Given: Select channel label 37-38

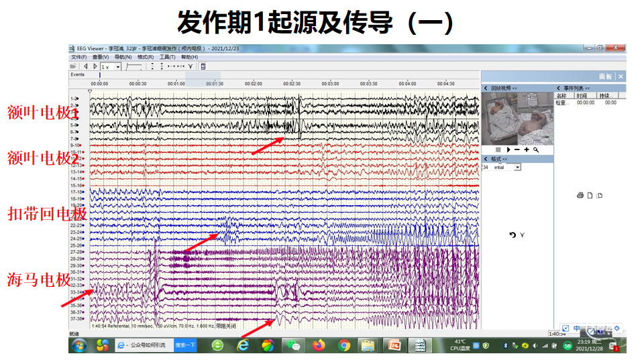Looking at the screenshot, I should tap(76, 318).
